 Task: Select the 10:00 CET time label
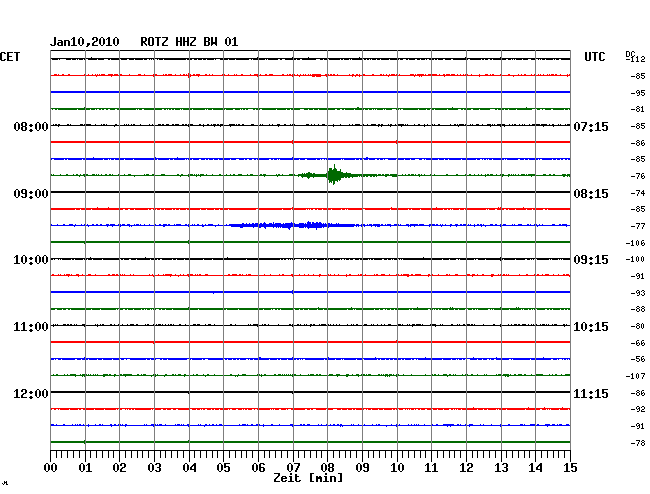tap(31, 260)
